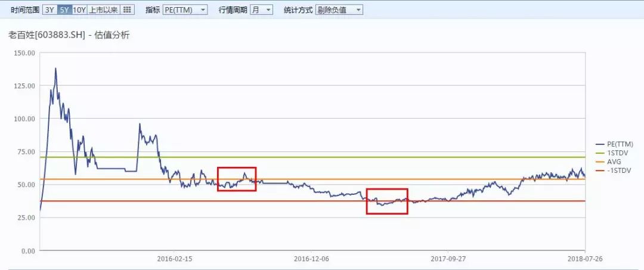Click the 100.00 y-axis label
644x270 pixels.
(x=24, y=119)
